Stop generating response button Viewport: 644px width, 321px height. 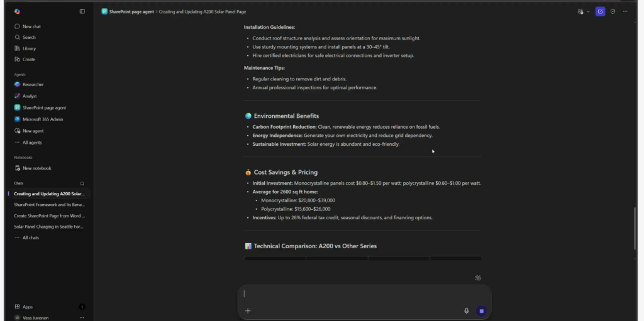pos(481,310)
